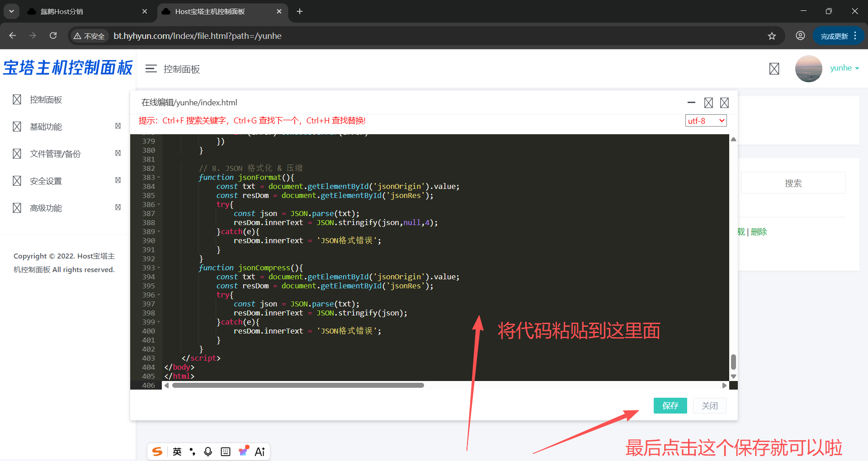
Task: Click the editor horizontal scrollbar thumb
Action: pos(298,386)
